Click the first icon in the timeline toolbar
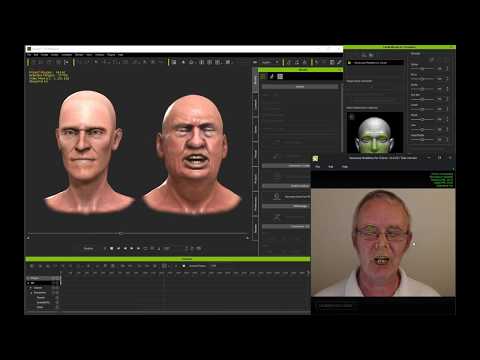480x360 pixels. pyautogui.click(x=32, y=266)
